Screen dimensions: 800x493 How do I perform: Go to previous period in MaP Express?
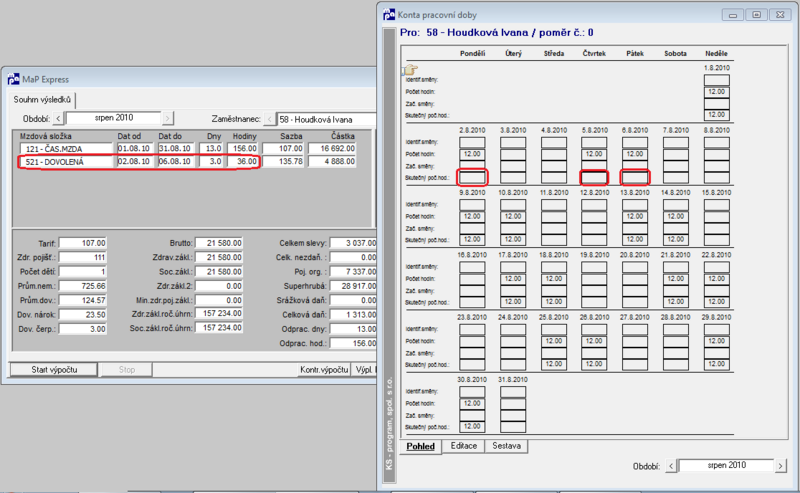click(58, 118)
